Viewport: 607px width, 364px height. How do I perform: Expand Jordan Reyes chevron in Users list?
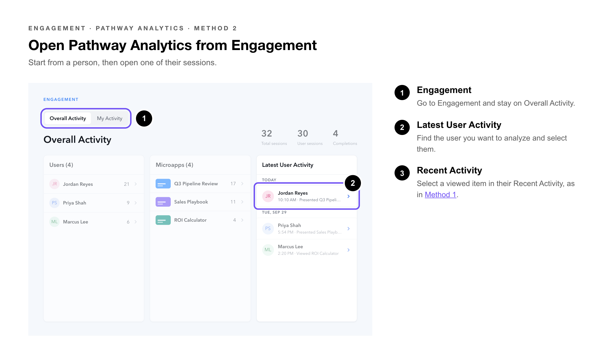[136, 184]
